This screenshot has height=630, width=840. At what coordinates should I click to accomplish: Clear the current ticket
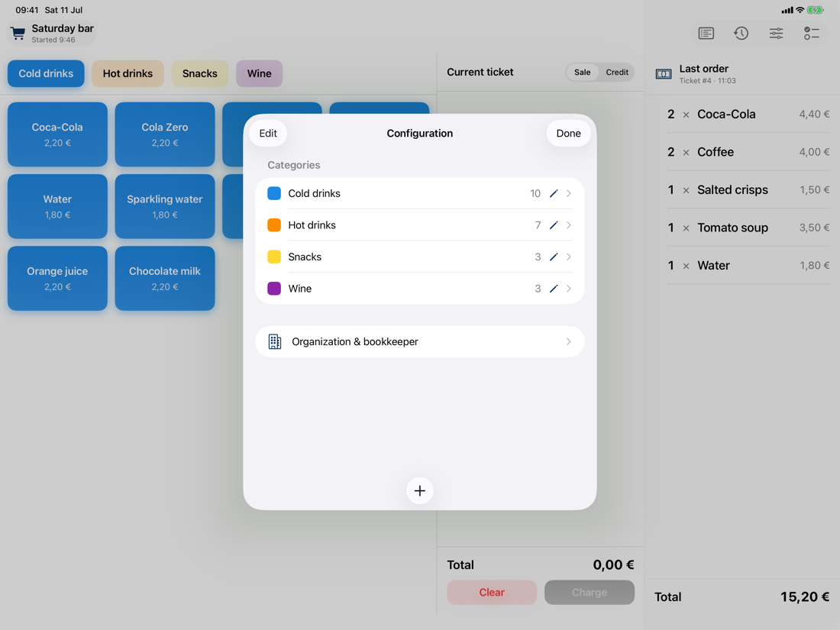(x=492, y=593)
